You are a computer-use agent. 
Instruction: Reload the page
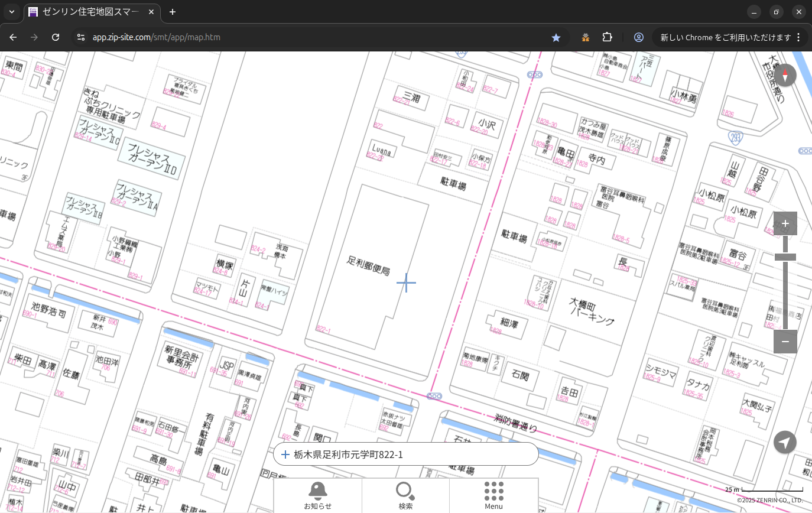pos(56,37)
